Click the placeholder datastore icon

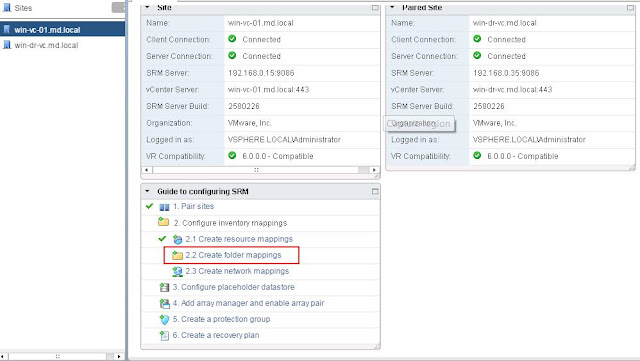point(164,287)
